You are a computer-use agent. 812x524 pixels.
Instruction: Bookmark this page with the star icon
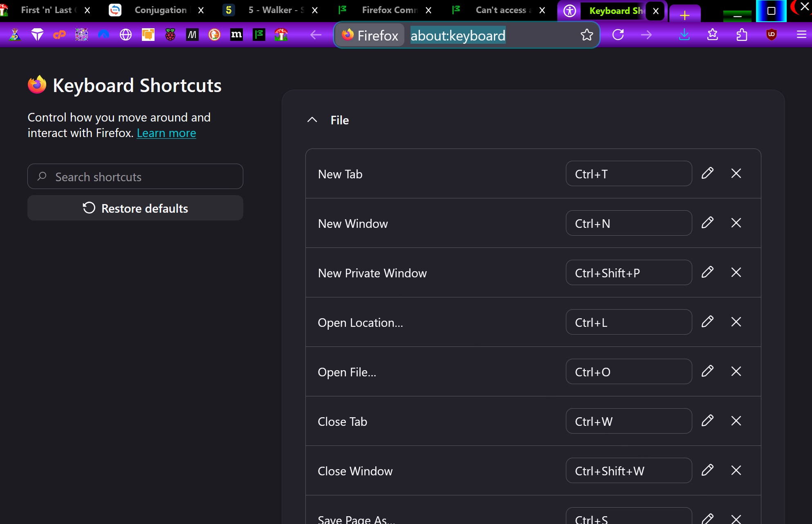(587, 35)
